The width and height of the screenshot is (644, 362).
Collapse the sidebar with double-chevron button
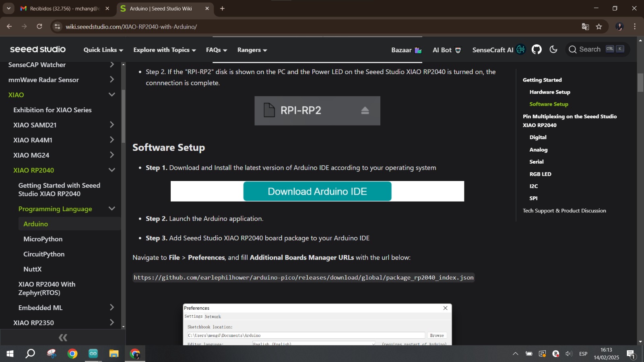click(x=63, y=337)
